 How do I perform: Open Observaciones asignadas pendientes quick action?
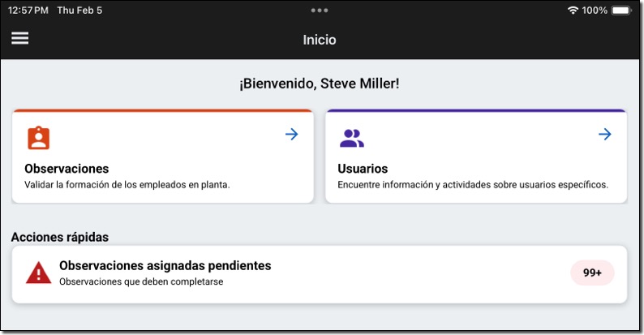tap(165, 265)
